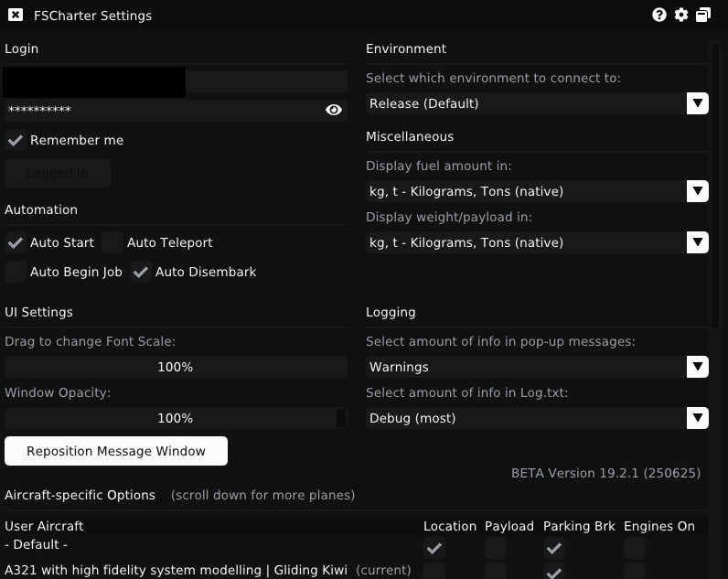Open the Log.txt Debug (most) dropdown
Screen dimensions: 728x579
[x=537, y=418]
